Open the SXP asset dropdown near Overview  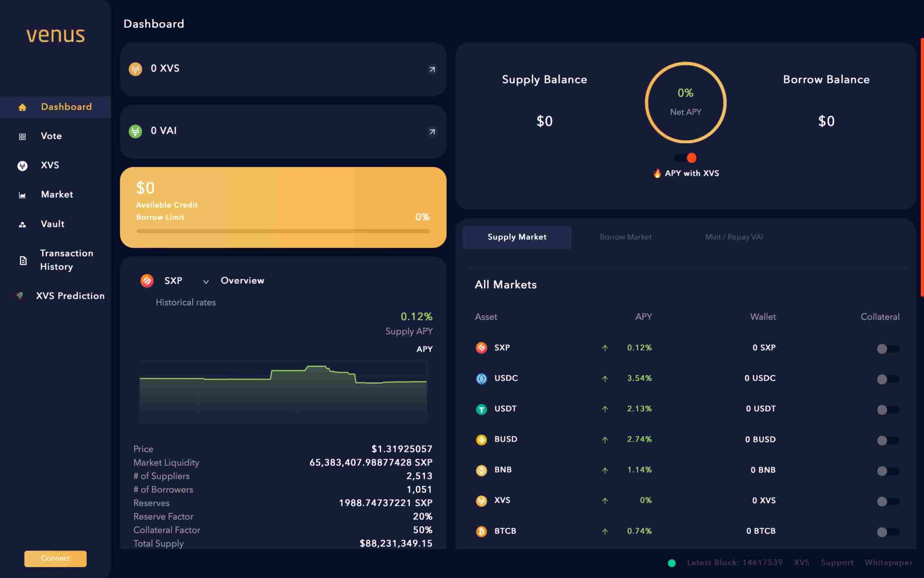pos(206,281)
